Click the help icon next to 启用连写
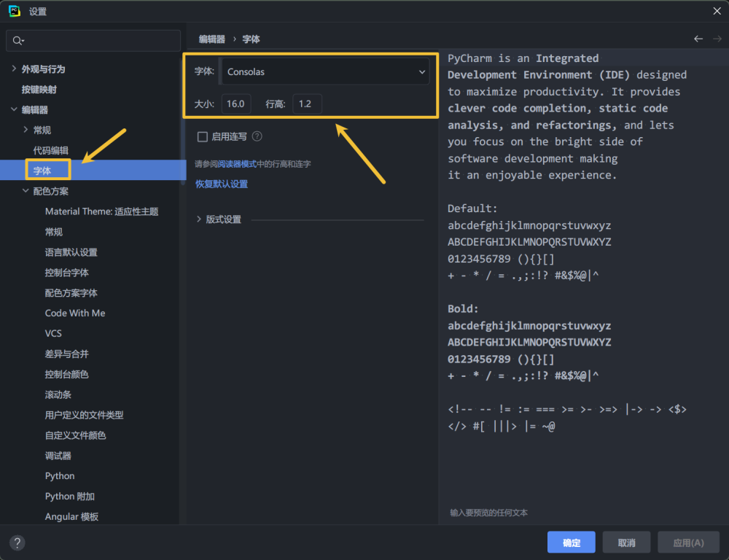This screenshot has width=729, height=560. point(257,136)
